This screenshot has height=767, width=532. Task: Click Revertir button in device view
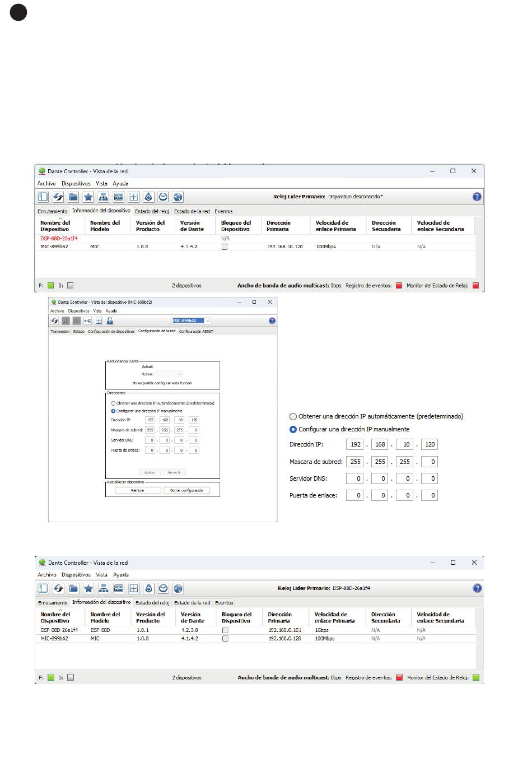[x=174, y=472]
